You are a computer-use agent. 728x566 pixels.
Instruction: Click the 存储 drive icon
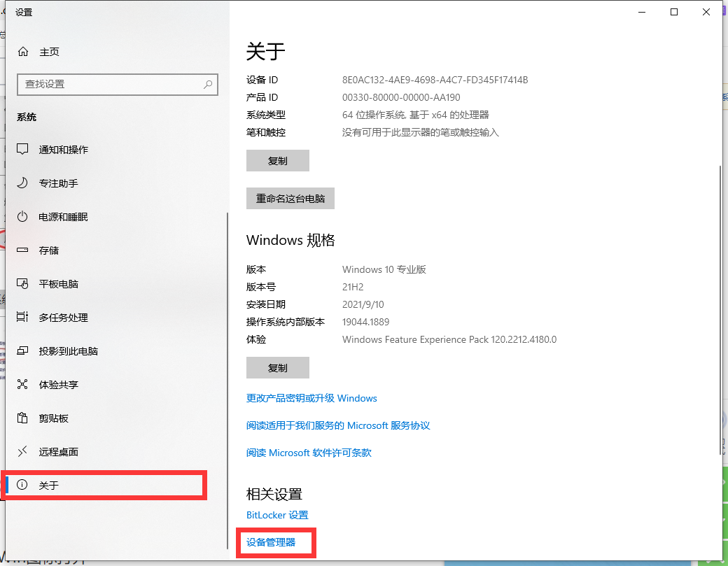coord(23,250)
